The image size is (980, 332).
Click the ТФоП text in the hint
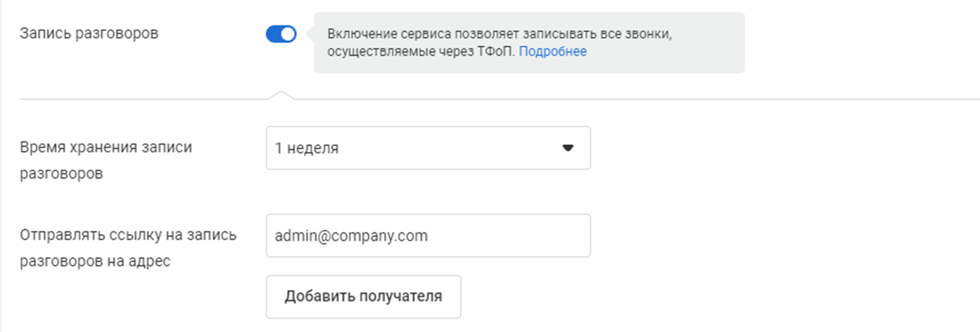496,52
